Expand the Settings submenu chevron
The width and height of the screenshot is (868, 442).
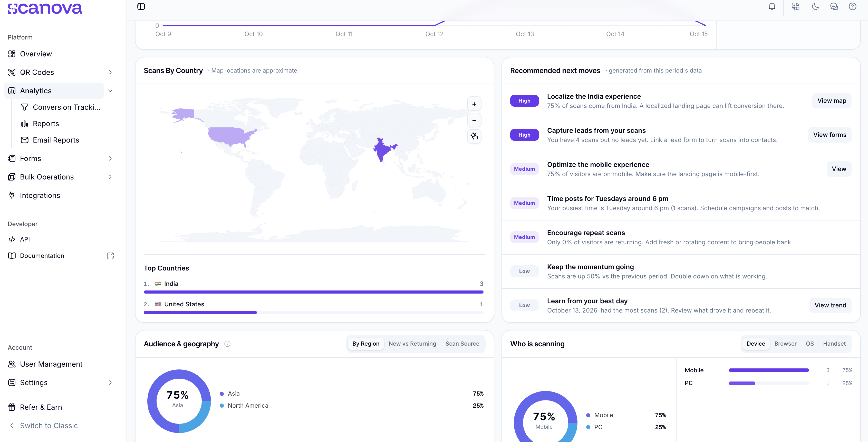tap(110, 383)
